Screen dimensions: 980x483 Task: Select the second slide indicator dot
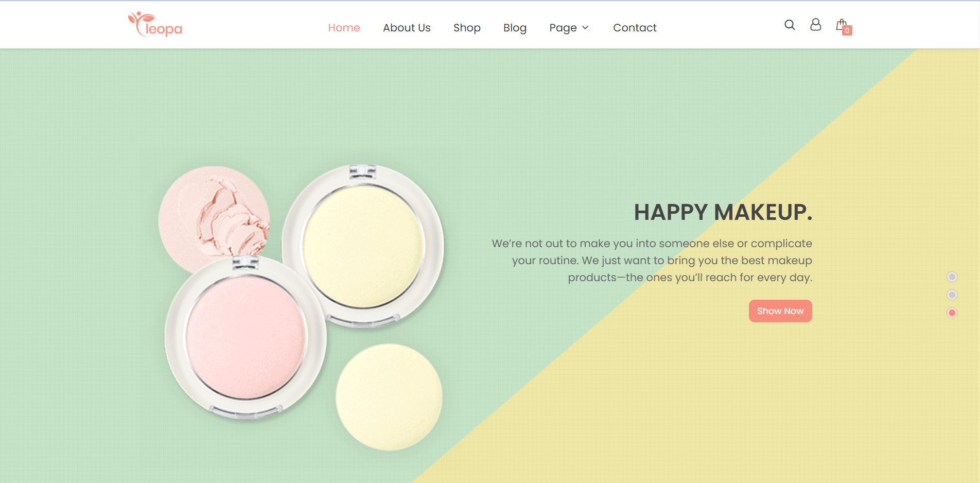952,295
